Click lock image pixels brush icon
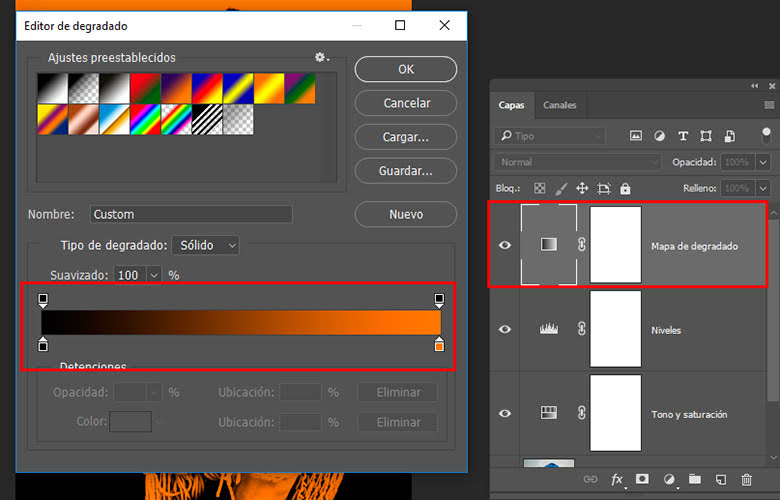 click(x=561, y=188)
